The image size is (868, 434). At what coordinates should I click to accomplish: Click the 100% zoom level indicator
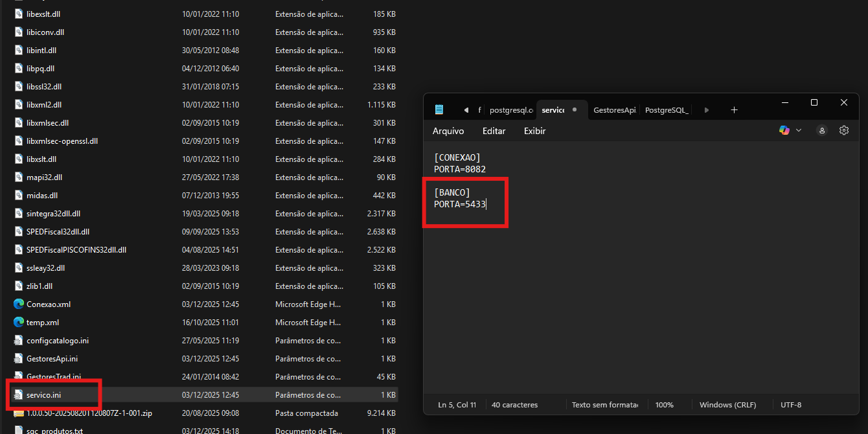[x=664, y=405]
